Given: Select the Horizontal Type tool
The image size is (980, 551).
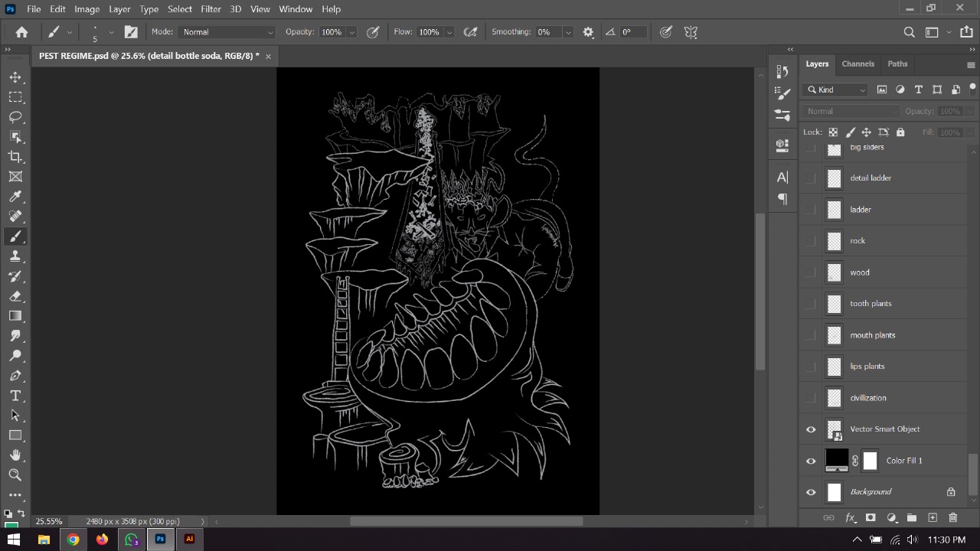Looking at the screenshot, I should point(15,396).
